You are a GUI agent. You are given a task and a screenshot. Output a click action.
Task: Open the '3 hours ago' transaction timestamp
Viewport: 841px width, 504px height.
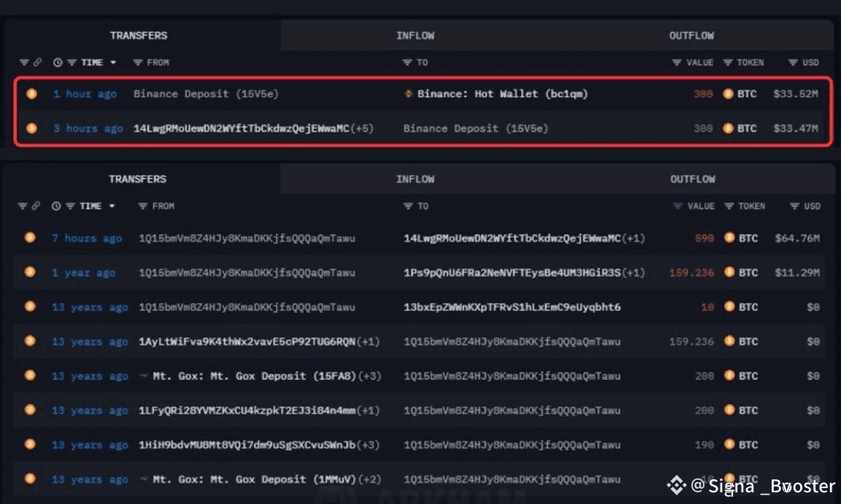[88, 128]
